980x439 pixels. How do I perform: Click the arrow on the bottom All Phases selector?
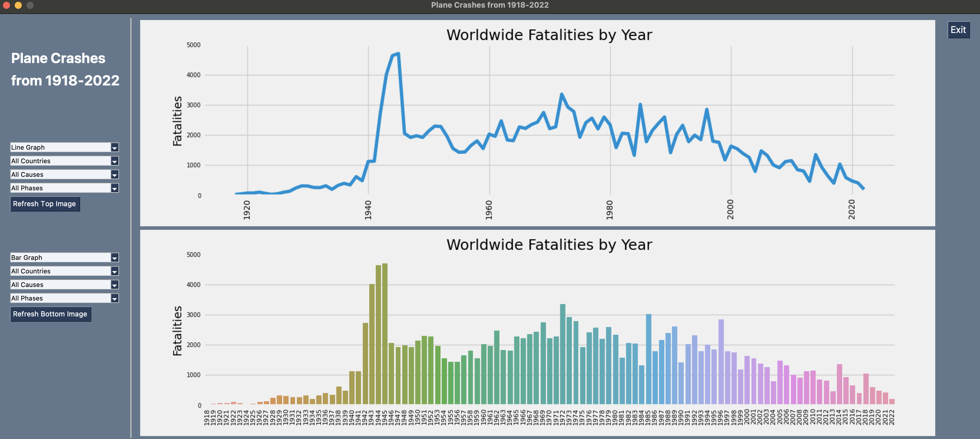115,298
